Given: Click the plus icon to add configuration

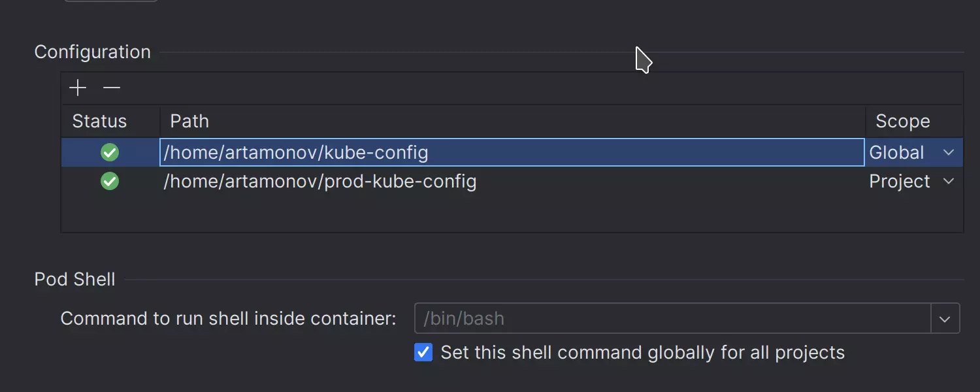Looking at the screenshot, I should pos(78,88).
